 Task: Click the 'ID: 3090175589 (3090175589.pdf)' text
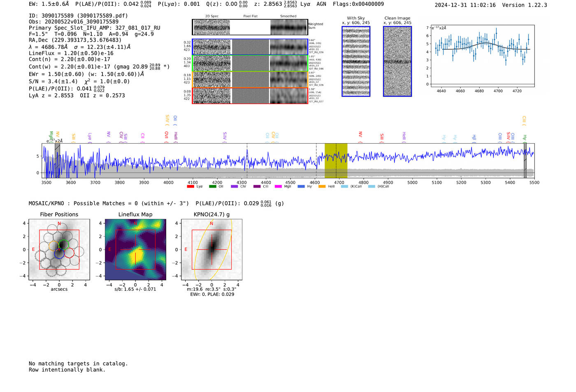click(x=78, y=16)
